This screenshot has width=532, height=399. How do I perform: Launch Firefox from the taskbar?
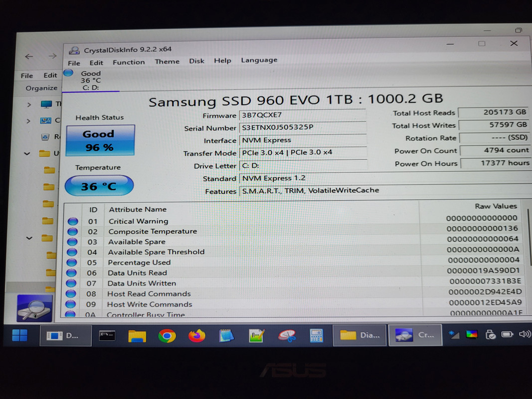197,336
